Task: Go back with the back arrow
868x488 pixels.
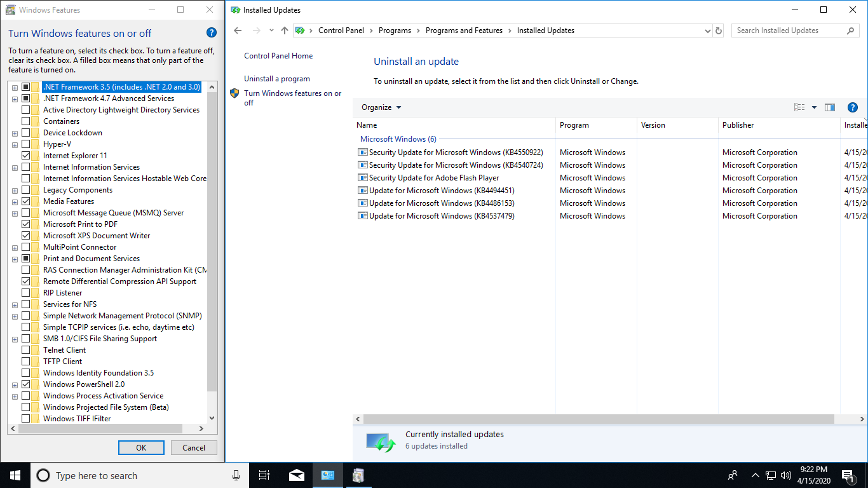Action: coord(238,30)
